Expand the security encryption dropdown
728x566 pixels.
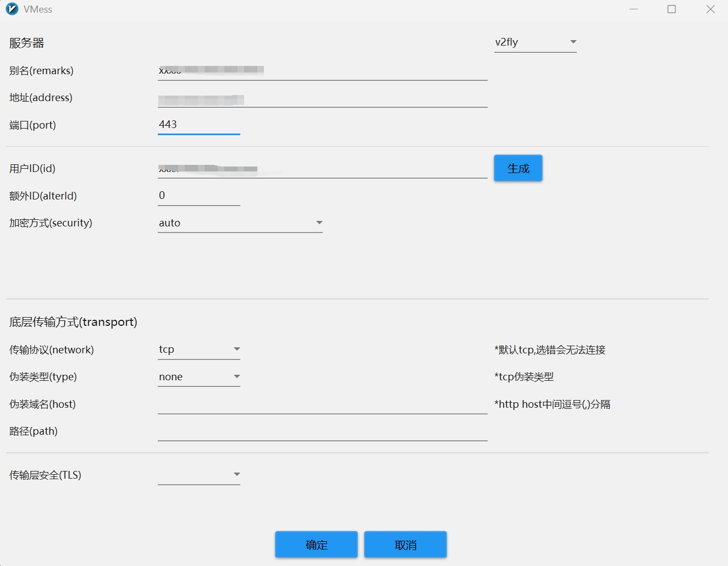[240, 223]
